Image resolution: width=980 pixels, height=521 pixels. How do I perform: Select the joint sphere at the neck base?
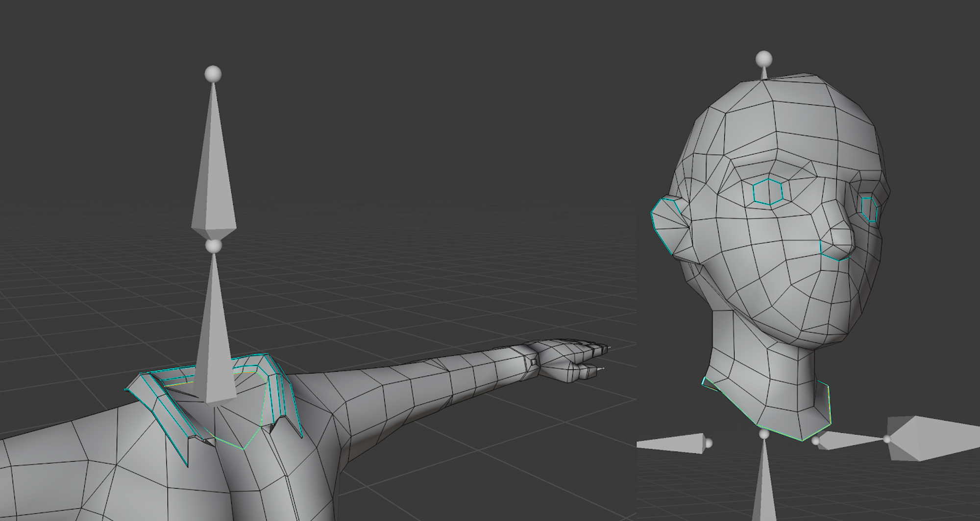click(x=764, y=434)
